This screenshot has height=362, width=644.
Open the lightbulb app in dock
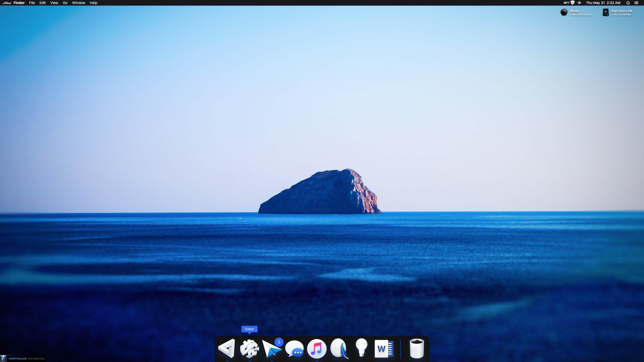pos(361,348)
